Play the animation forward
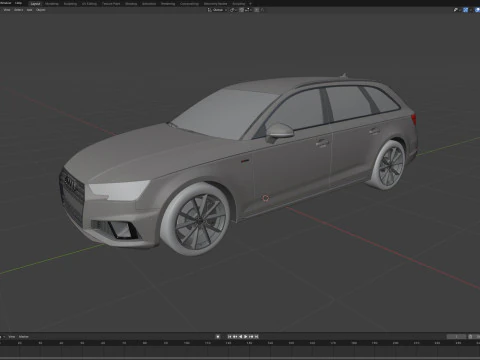 click(x=246, y=337)
